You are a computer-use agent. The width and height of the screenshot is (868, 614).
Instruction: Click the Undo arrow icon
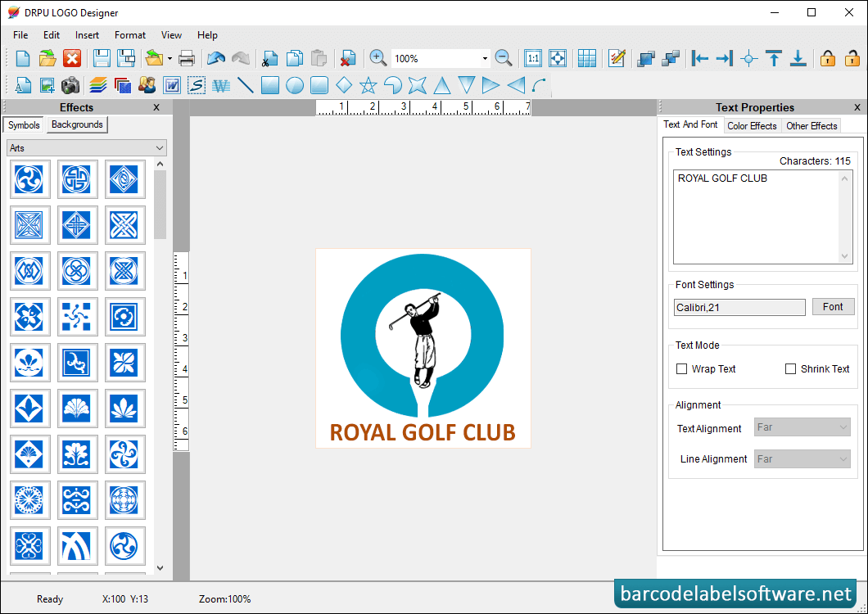tap(216, 58)
